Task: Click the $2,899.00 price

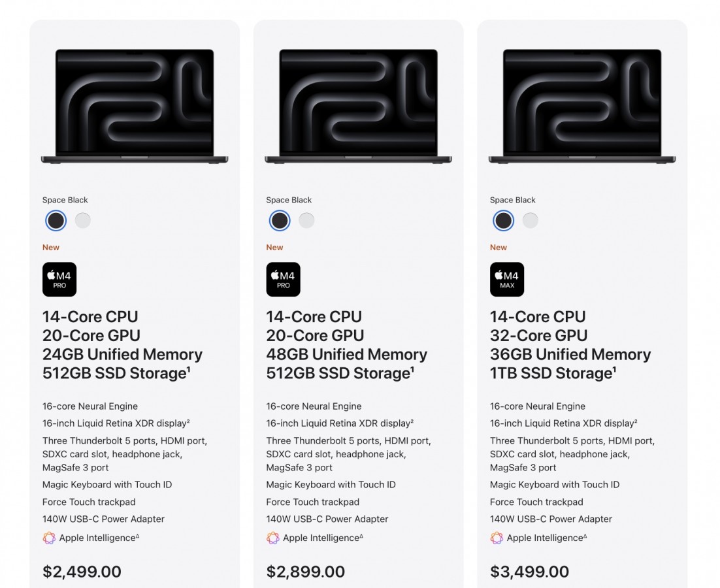Action: pos(305,572)
